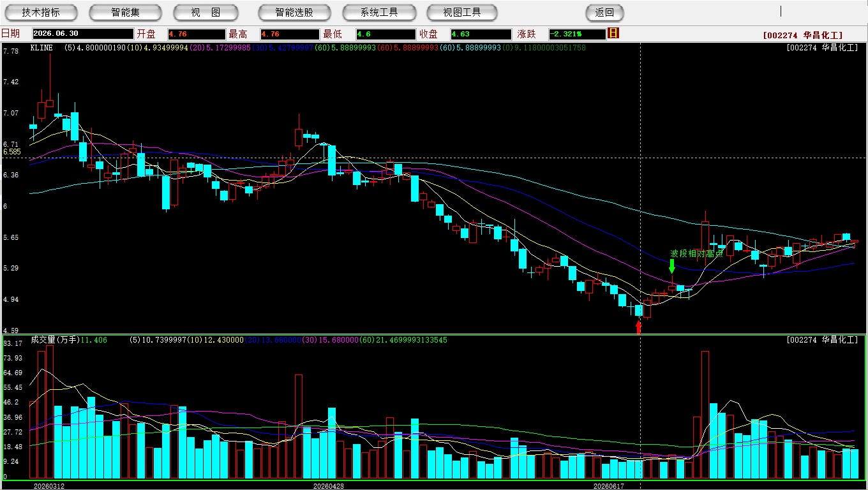Click the MA legend value (10)4.93499994

[x=158, y=48]
